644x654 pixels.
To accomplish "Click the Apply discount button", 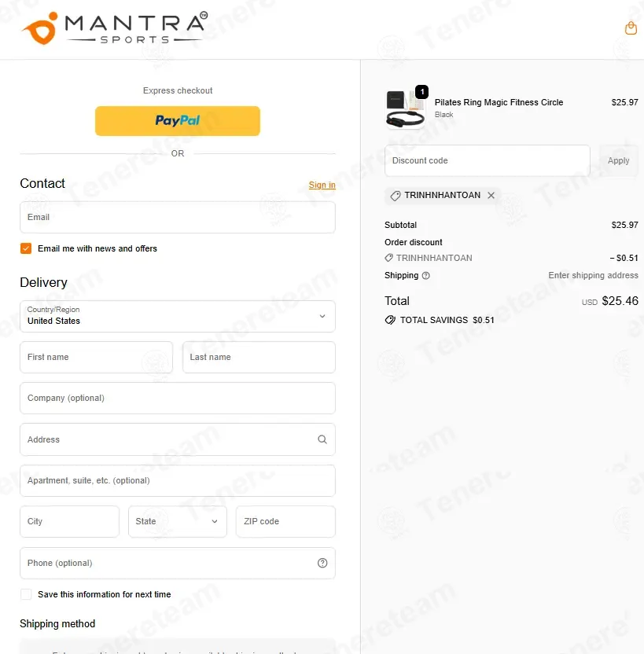I will pyautogui.click(x=619, y=160).
